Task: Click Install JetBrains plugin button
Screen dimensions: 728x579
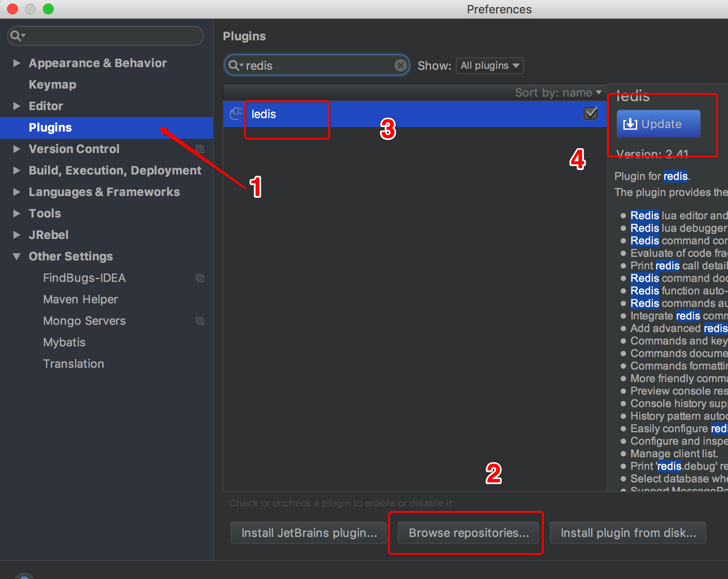Action: pyautogui.click(x=309, y=532)
